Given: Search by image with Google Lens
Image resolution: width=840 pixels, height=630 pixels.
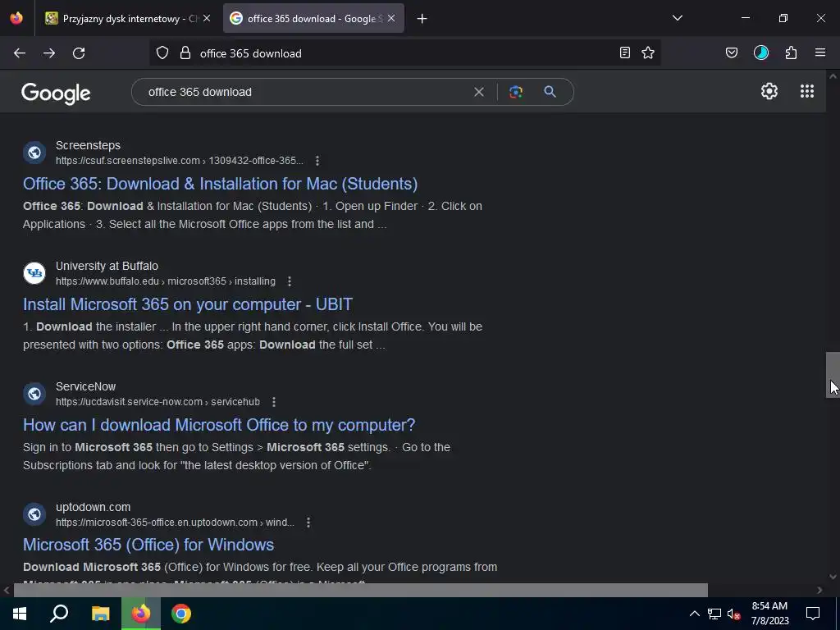Looking at the screenshot, I should [x=516, y=92].
